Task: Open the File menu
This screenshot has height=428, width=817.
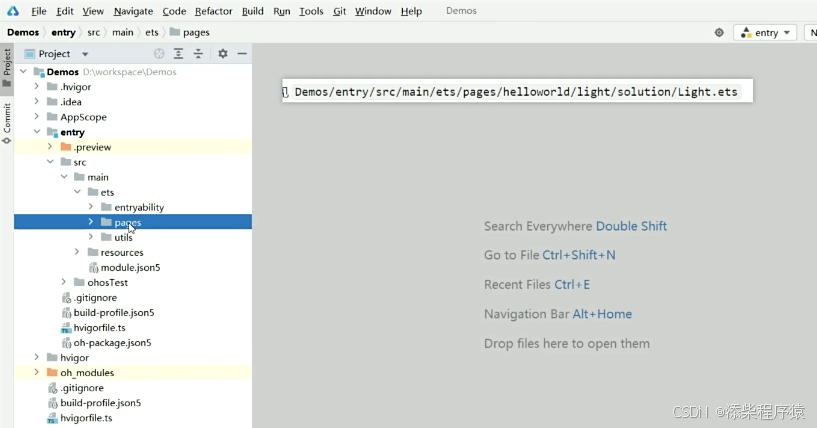Action: 39,11
